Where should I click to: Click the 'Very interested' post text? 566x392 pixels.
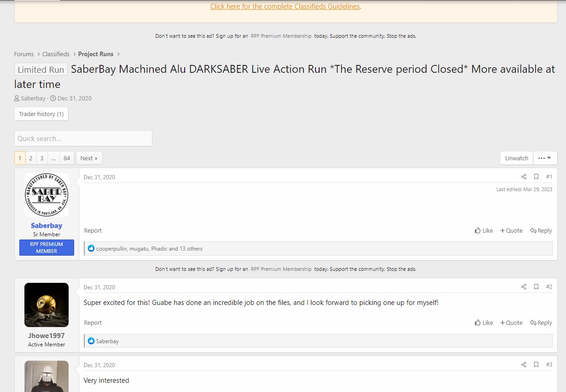[106, 380]
